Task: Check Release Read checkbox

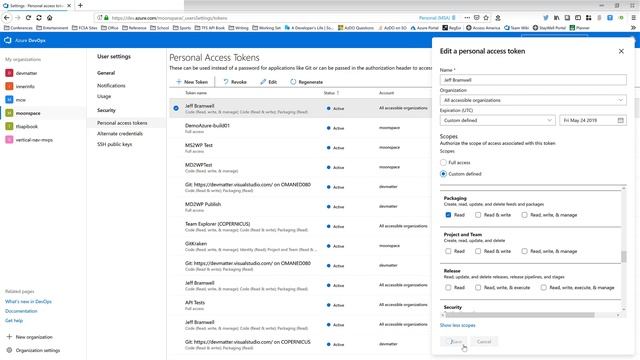Action: pos(448,287)
